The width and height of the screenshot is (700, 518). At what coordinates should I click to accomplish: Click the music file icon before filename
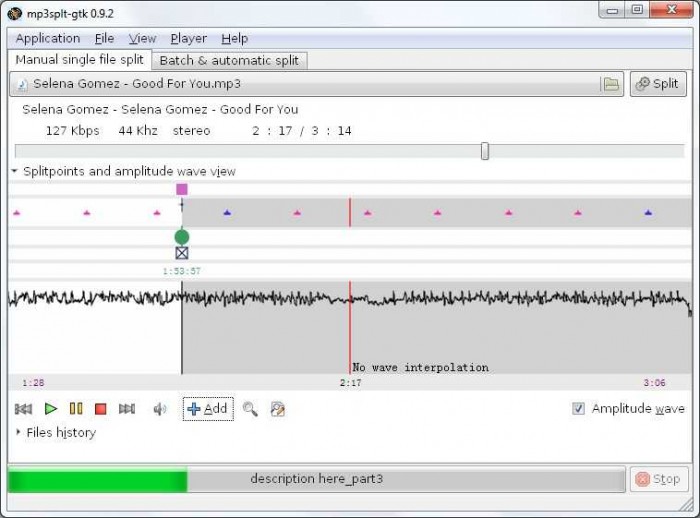click(x=22, y=84)
